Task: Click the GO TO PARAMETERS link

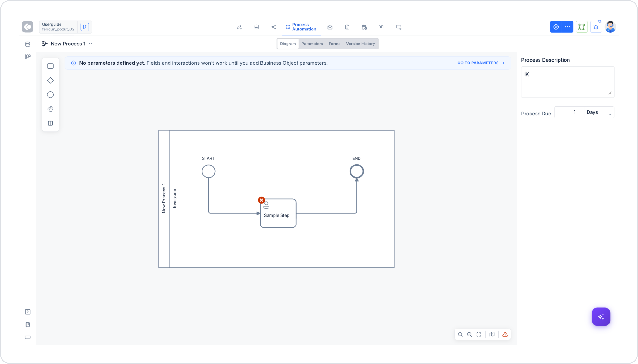Action: (x=481, y=63)
